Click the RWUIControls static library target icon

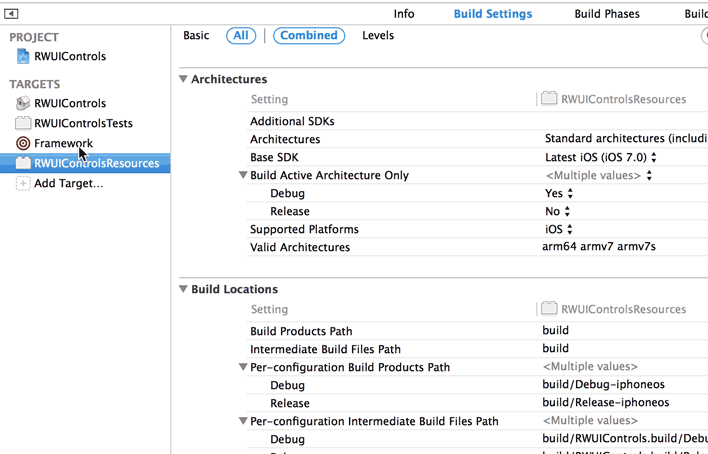(x=23, y=103)
